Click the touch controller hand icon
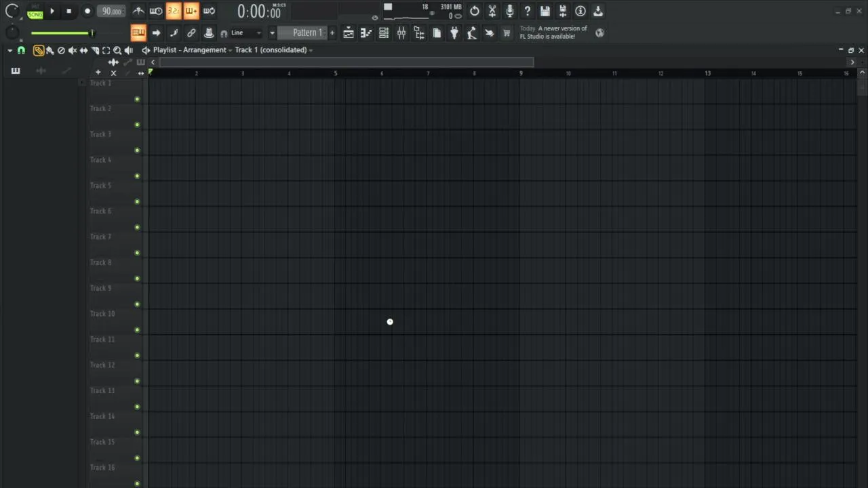 (x=489, y=33)
